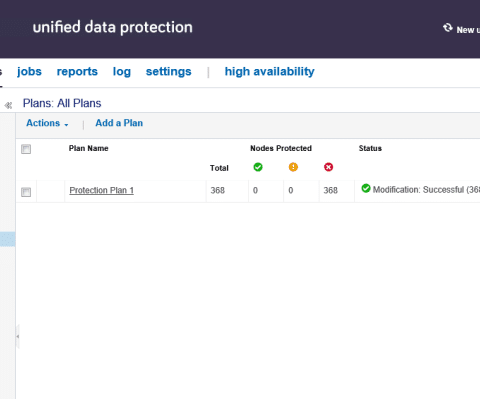Viewport: 480px width, 399px height.
Task: Open the jobs tab
Action: pyautogui.click(x=29, y=71)
